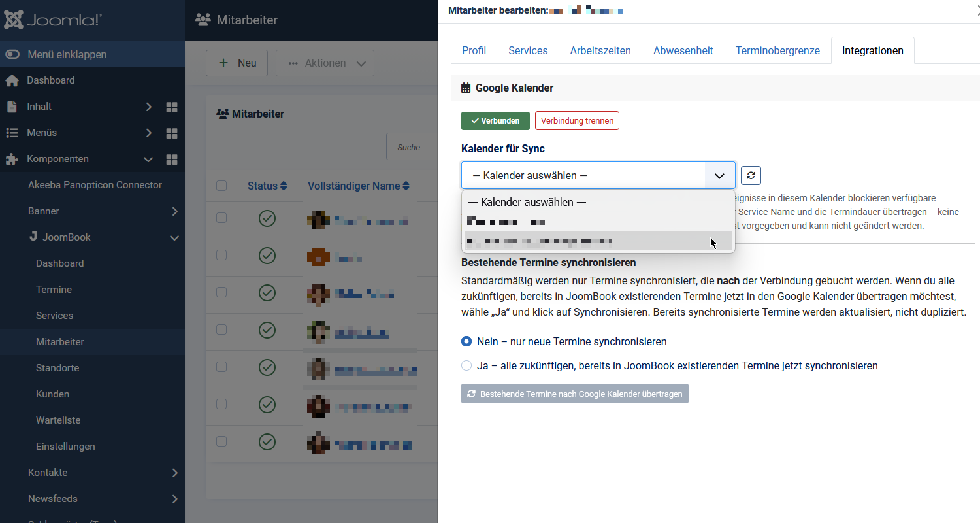Switch to the Terminobergrenze tab
Viewport: 980px width, 523px height.
coord(777,50)
